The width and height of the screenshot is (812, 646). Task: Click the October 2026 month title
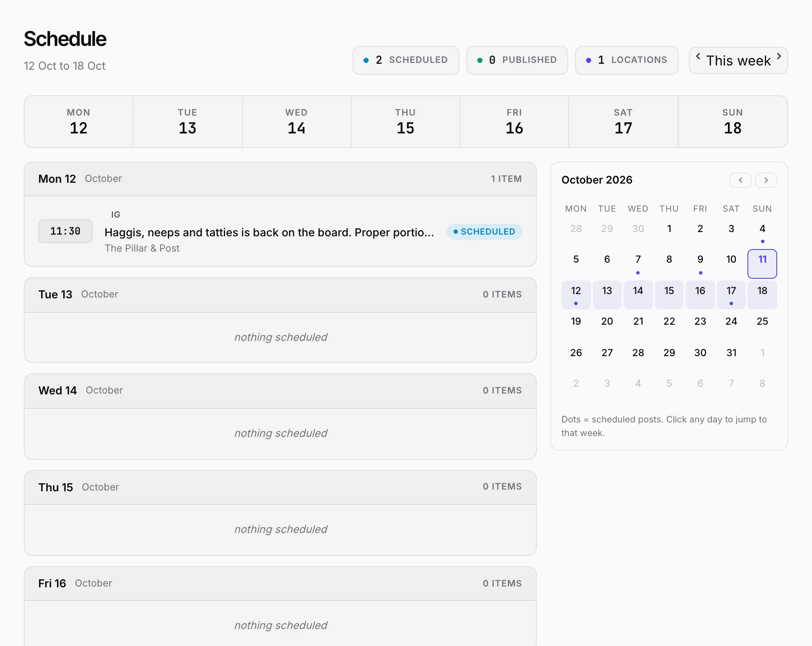tap(597, 180)
